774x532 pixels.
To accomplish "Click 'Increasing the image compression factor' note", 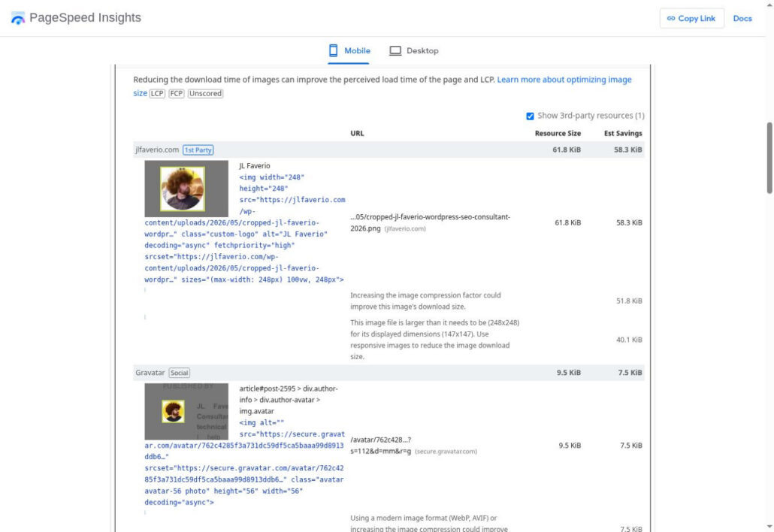I will [425, 301].
